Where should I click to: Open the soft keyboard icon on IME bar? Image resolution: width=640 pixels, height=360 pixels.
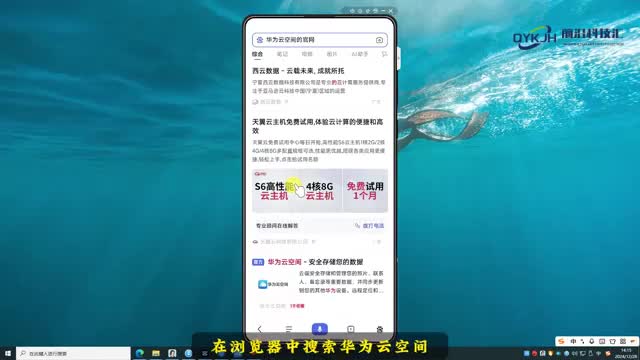point(602,341)
